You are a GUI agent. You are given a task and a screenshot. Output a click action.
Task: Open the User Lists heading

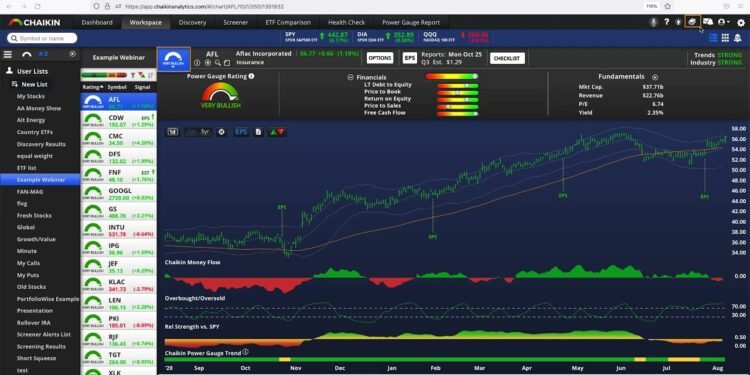click(28, 71)
